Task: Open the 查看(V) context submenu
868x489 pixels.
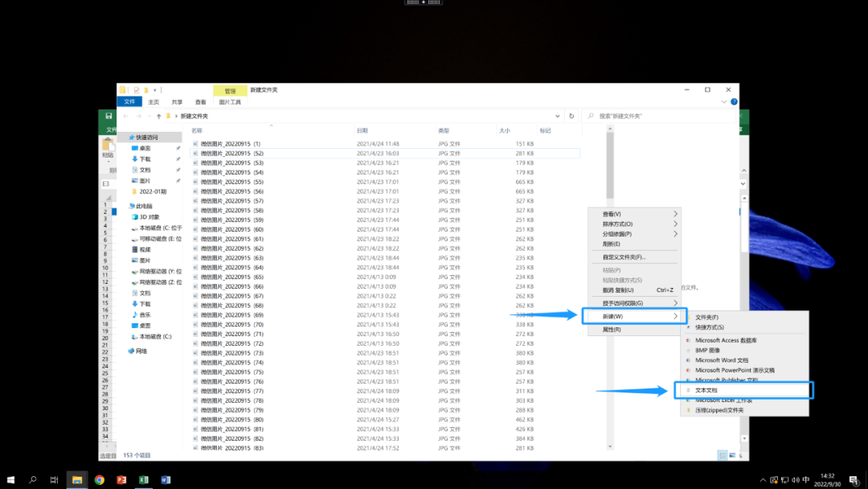Action: click(634, 214)
